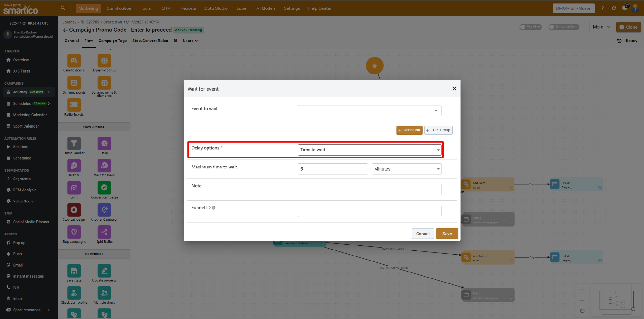644x319 pixels.
Task: Expand the More dropdown button
Action: pyautogui.click(x=601, y=27)
